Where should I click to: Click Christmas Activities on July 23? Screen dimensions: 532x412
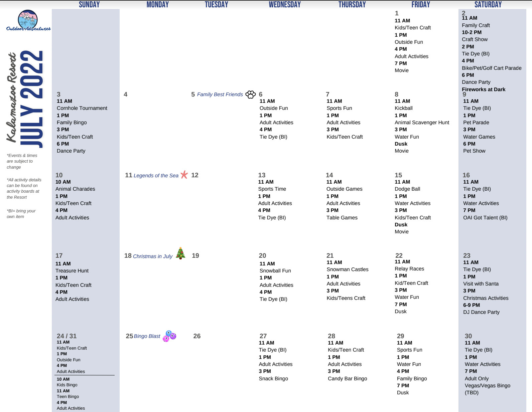(486, 298)
